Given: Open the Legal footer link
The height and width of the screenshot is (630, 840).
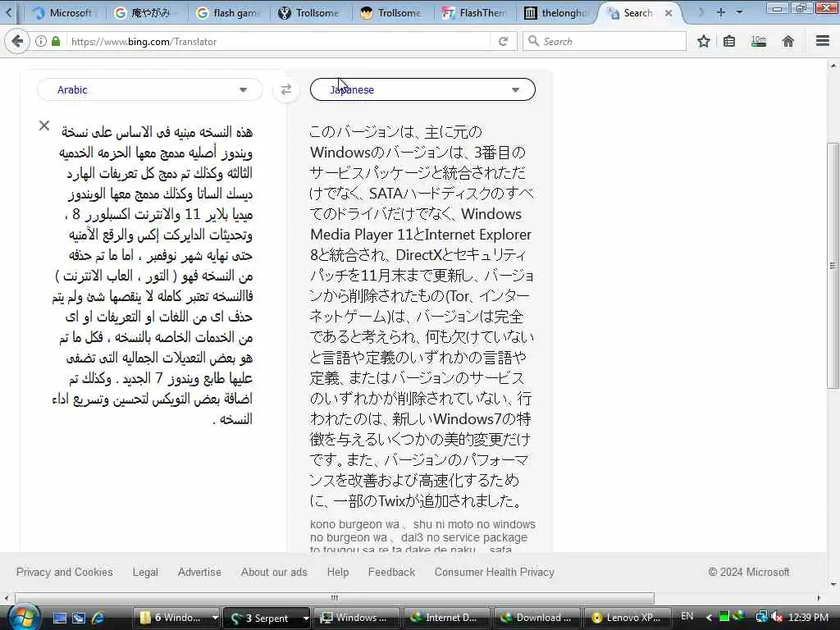Looking at the screenshot, I should (x=145, y=572).
